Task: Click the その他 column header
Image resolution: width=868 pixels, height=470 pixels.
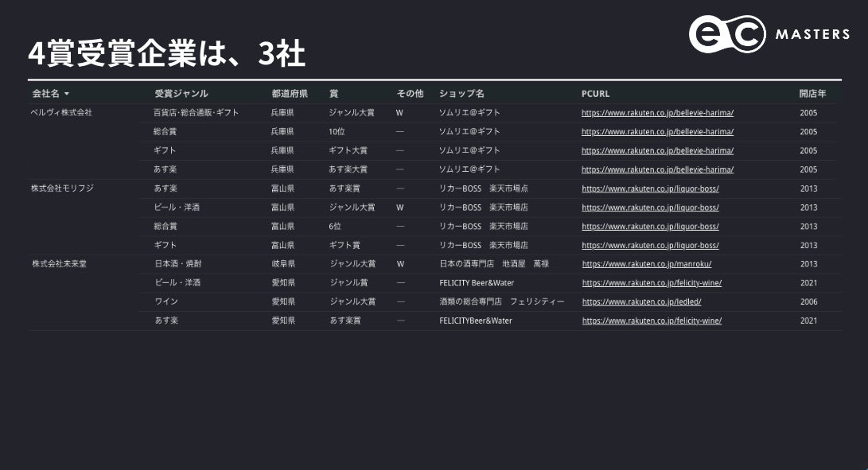Action: (411, 94)
